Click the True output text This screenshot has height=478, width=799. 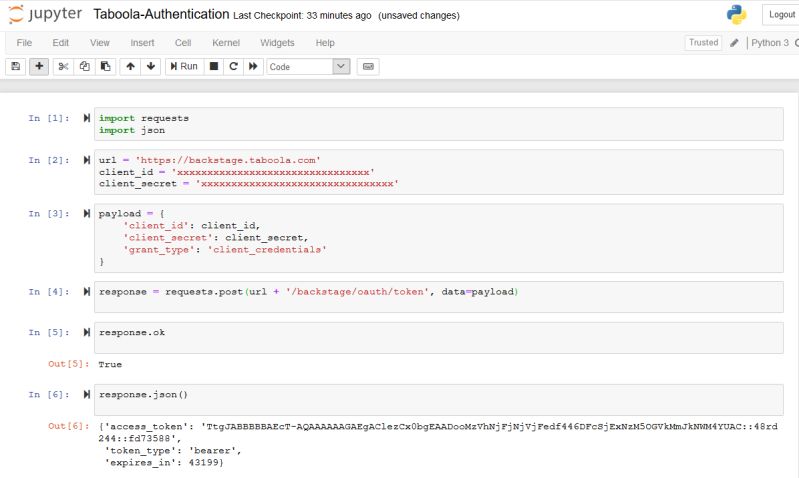[x=110, y=364]
